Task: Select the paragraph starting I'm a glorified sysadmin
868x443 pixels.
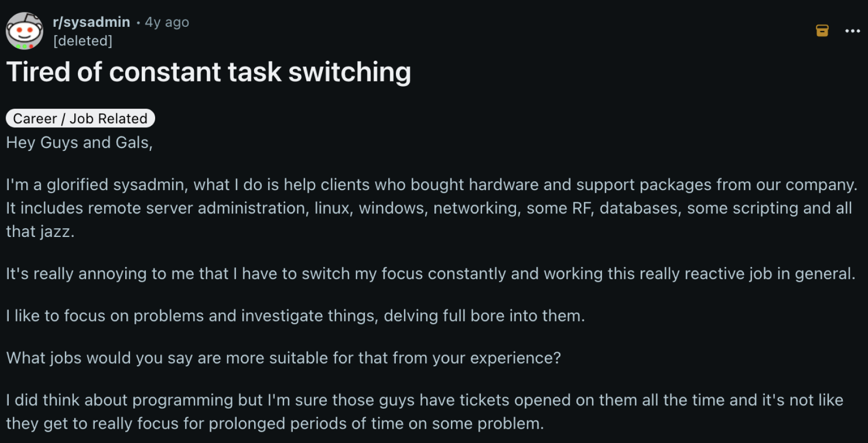Action: click(x=432, y=208)
